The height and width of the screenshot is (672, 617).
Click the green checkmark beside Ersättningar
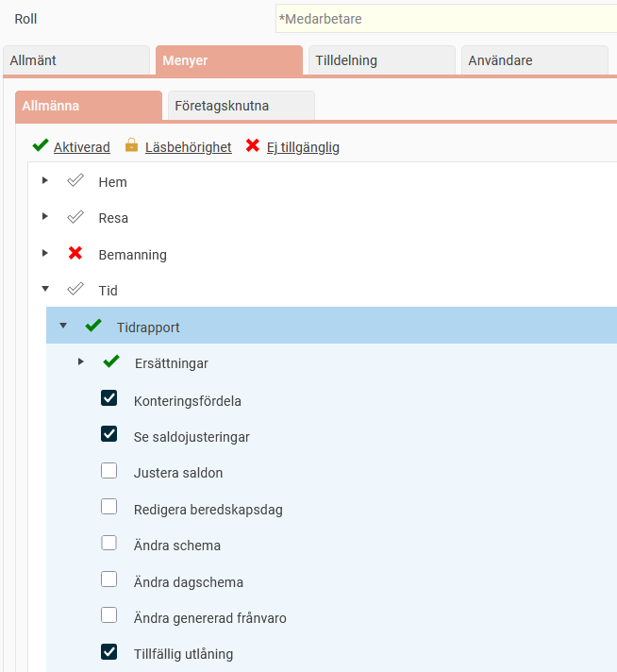click(x=111, y=361)
